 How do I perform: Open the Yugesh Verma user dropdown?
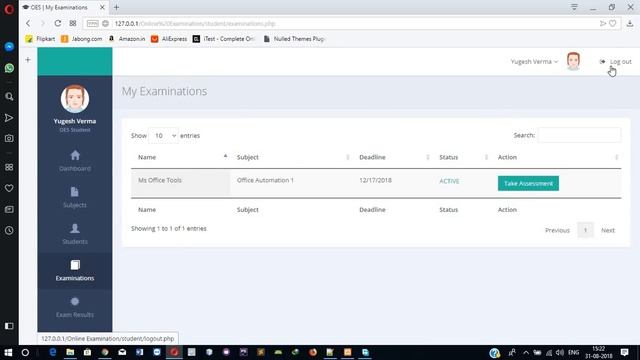[534, 62]
